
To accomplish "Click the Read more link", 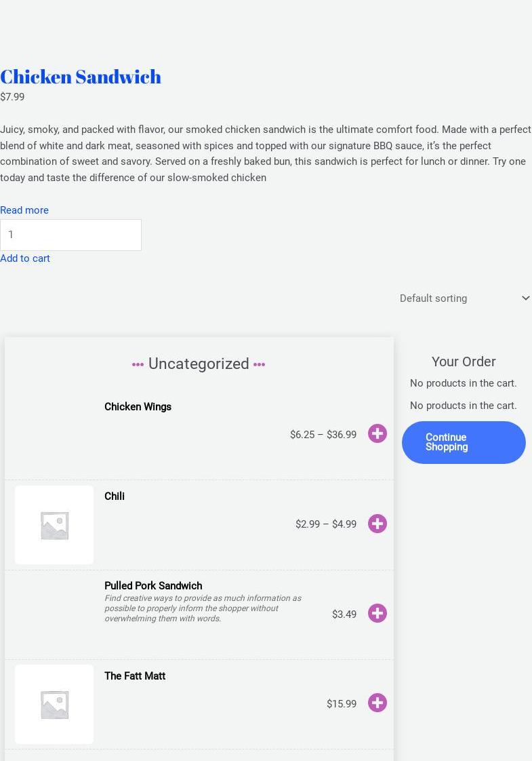I will click(24, 210).
